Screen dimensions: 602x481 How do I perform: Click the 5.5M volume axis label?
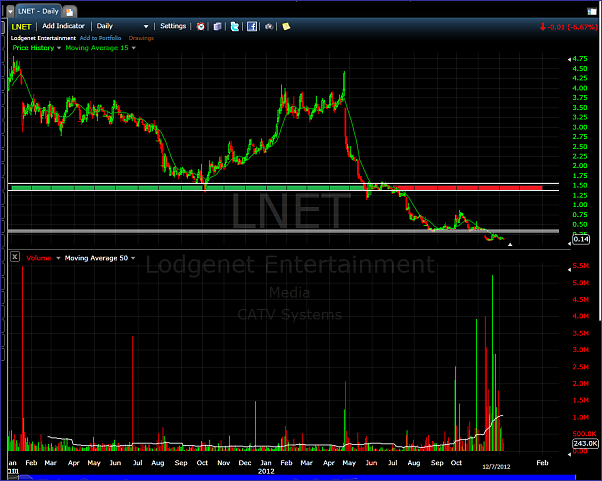coord(580,266)
